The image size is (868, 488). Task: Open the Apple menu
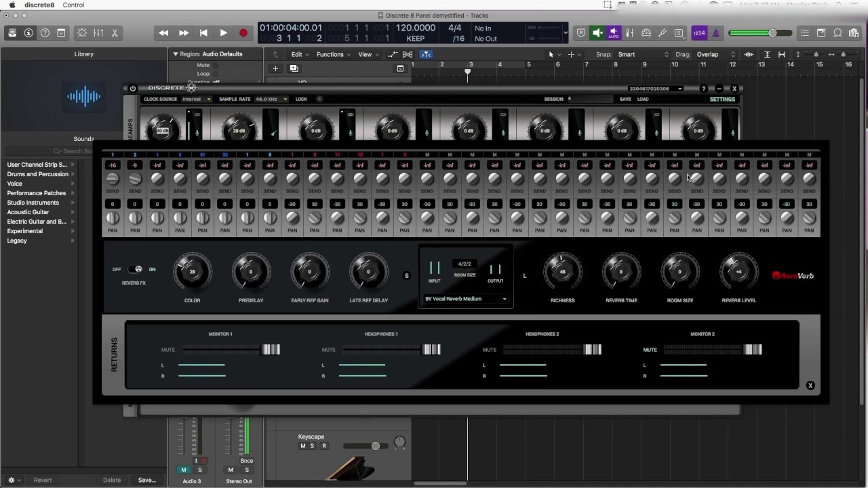(x=12, y=5)
